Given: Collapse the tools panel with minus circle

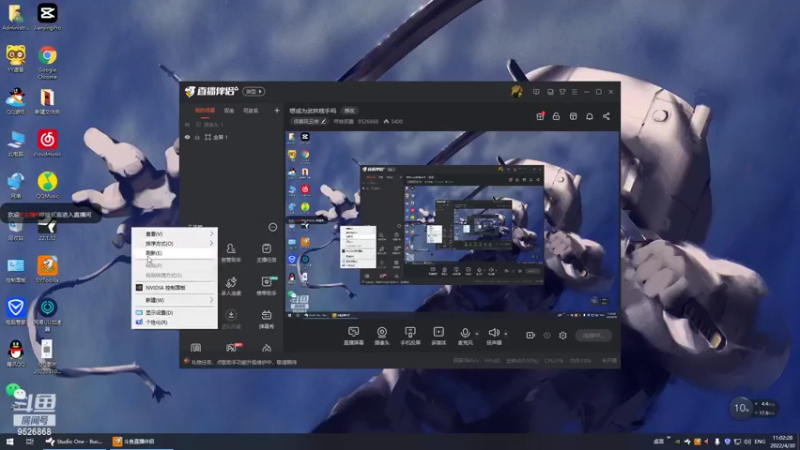Looking at the screenshot, I should pyautogui.click(x=273, y=227).
